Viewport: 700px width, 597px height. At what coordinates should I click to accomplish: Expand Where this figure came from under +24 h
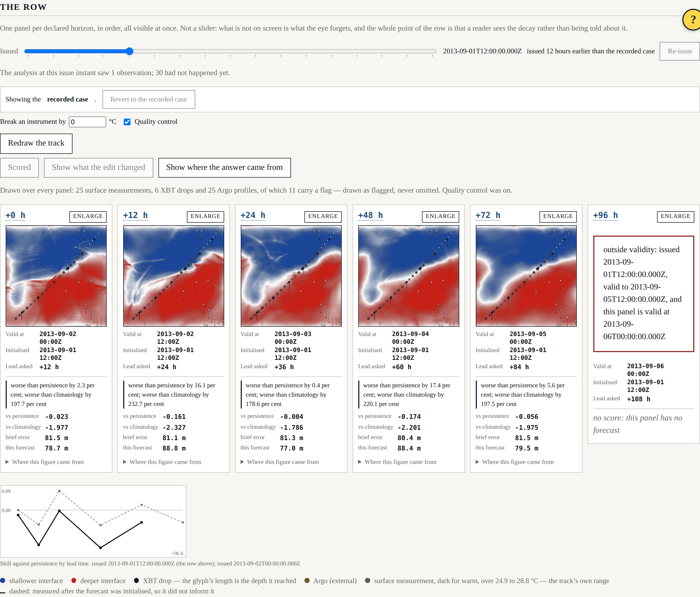pyautogui.click(x=280, y=462)
